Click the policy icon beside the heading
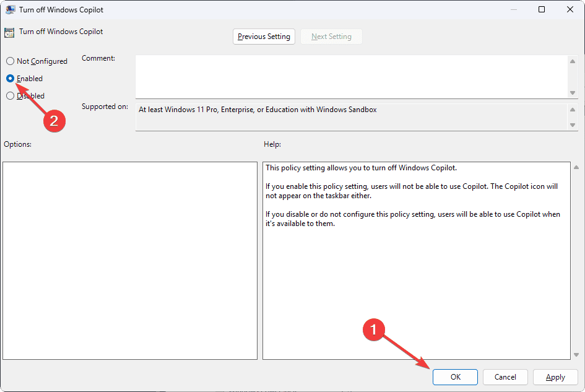Screen dimensions: 585x392 [x=9, y=32]
